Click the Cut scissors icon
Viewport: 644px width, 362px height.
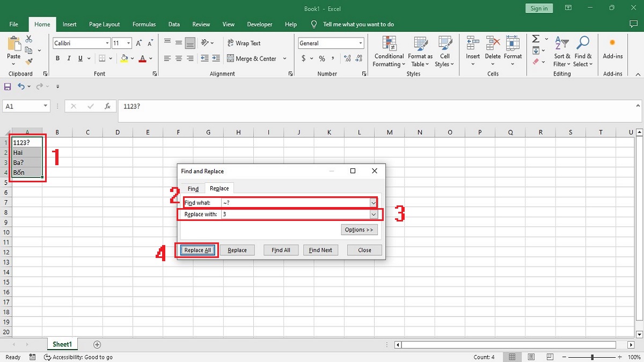pyautogui.click(x=29, y=39)
